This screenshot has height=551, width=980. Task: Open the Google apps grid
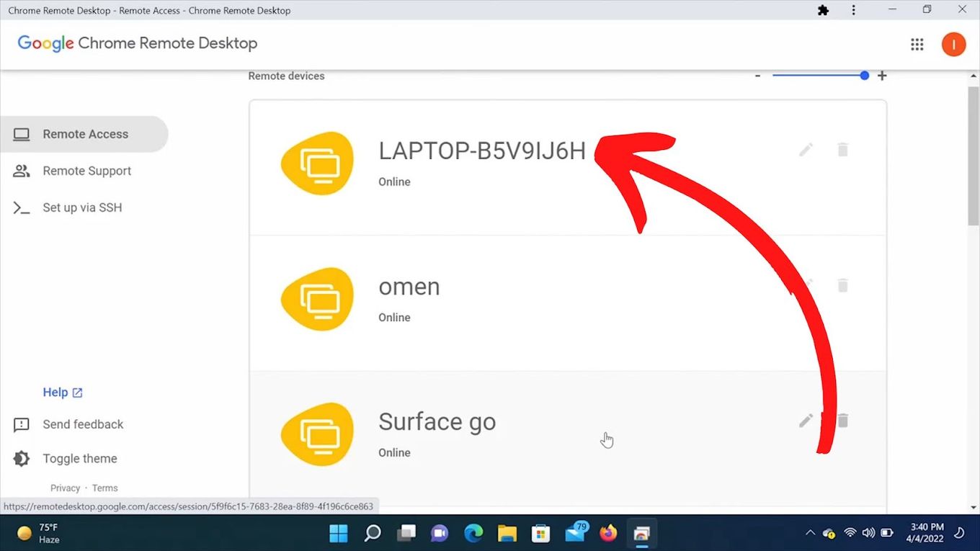tap(917, 45)
